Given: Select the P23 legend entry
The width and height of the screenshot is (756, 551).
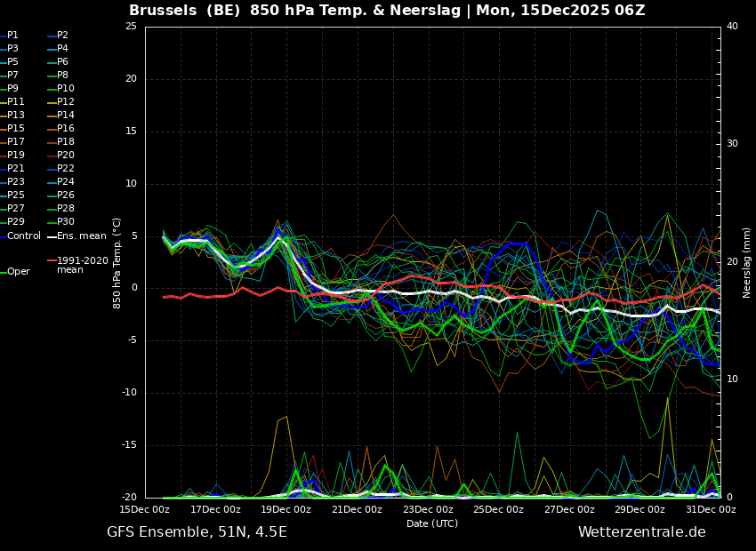Looking at the screenshot, I should pos(15,181).
